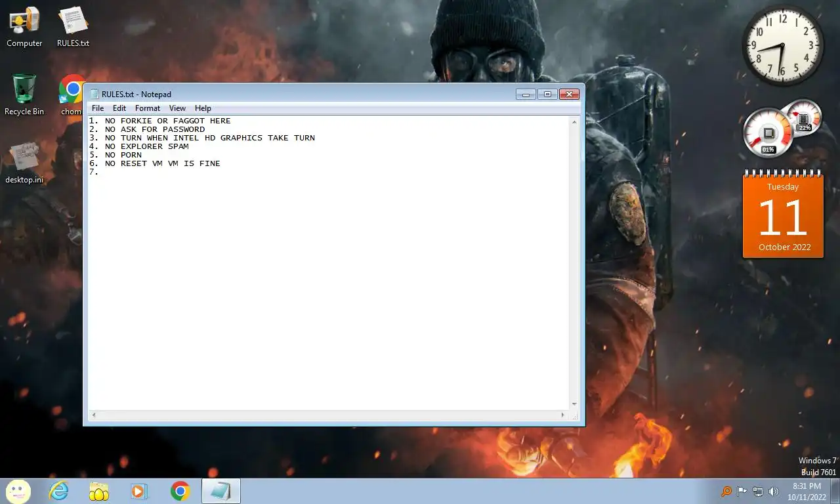The width and height of the screenshot is (840, 504).
Task: Click the Notepad icon in title bar
Action: (94, 94)
